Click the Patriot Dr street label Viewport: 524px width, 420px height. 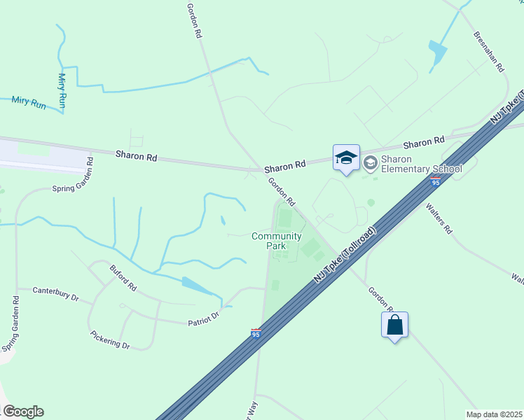(x=204, y=318)
